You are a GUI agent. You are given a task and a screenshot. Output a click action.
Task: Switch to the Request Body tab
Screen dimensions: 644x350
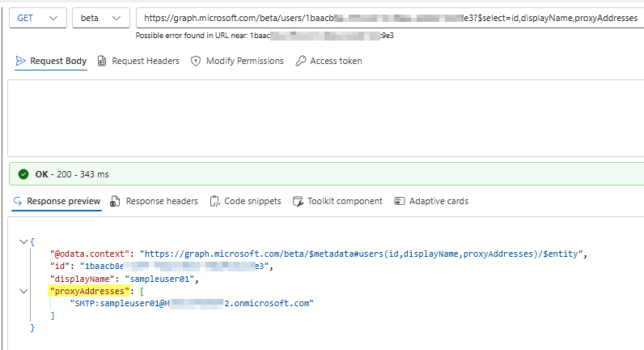point(51,61)
